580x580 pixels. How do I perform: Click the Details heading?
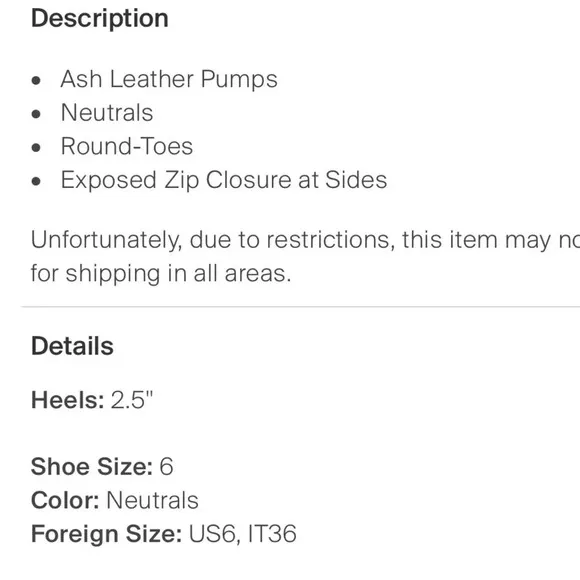[72, 346]
